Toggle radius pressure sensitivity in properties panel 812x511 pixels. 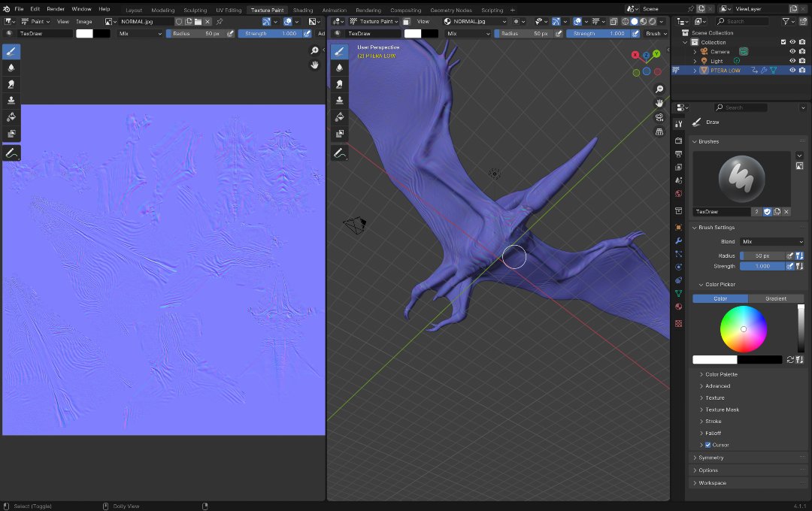point(790,255)
